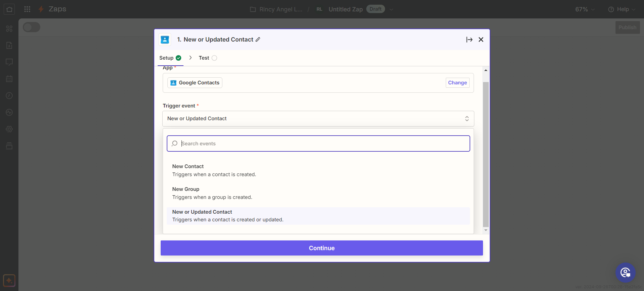The image size is (644, 291).
Task: Toggle the Zap on/off switch
Action: pyautogui.click(x=32, y=27)
